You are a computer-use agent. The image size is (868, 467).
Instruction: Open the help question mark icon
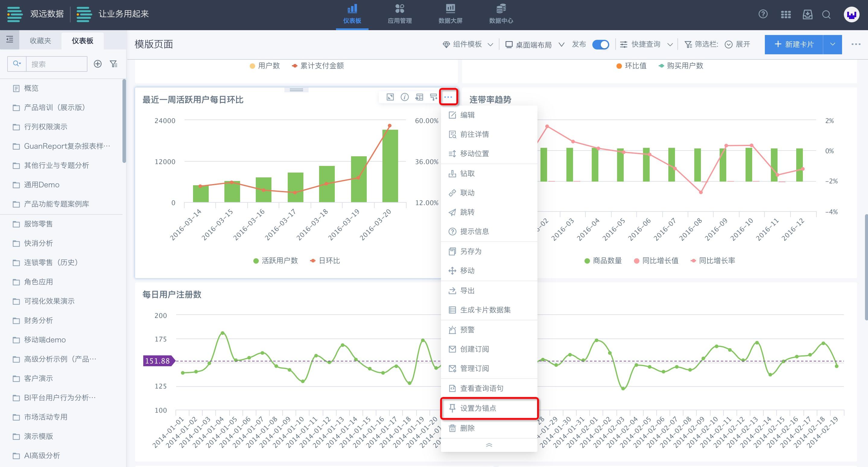click(x=763, y=14)
